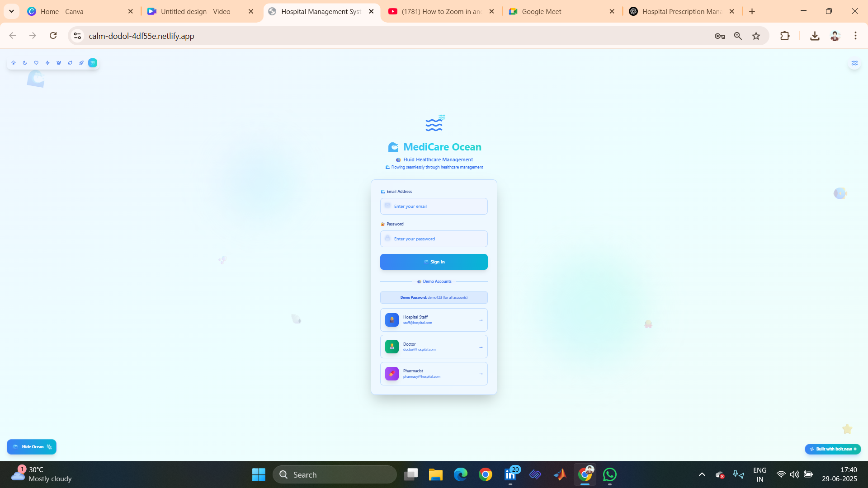Switch to Hospital Prescription Management tab

tap(681, 12)
